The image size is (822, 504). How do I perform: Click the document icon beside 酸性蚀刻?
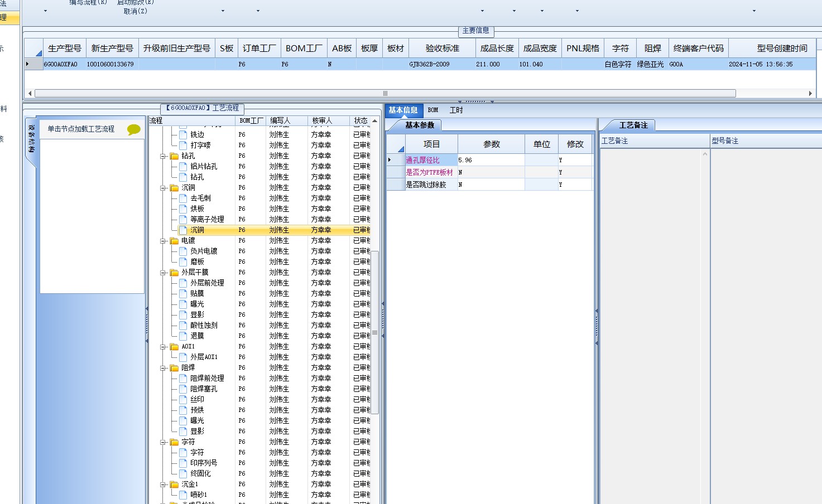pos(183,325)
